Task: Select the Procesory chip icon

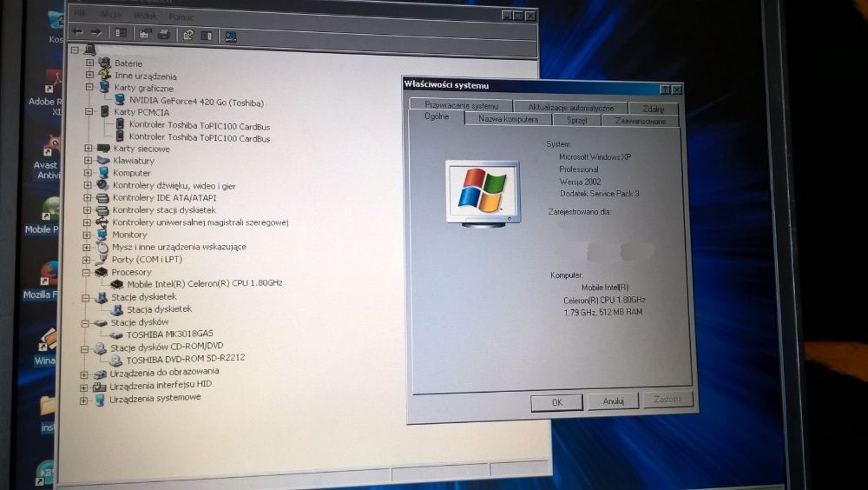Action: (101, 272)
